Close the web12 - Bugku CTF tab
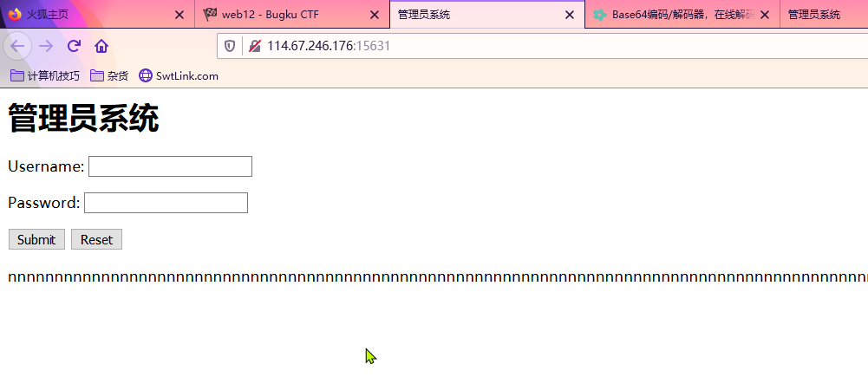The width and height of the screenshot is (868, 390). pos(375,15)
